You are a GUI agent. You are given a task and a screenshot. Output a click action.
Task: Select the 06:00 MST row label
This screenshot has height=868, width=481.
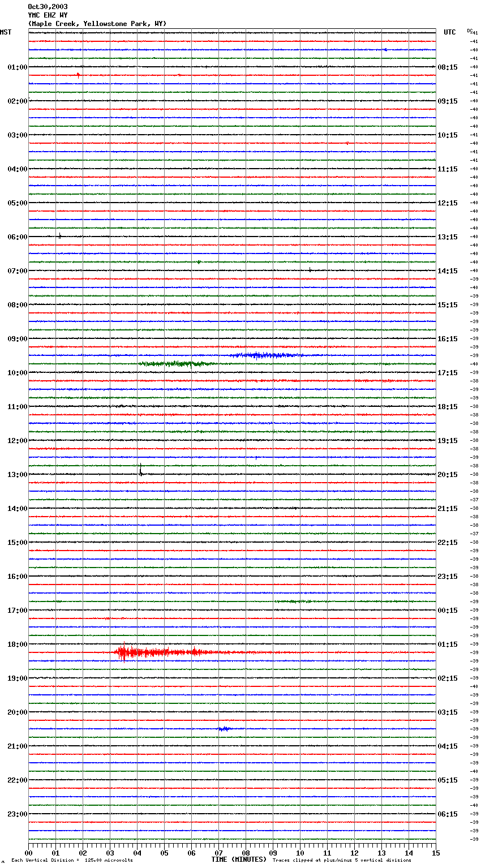coord(17,237)
